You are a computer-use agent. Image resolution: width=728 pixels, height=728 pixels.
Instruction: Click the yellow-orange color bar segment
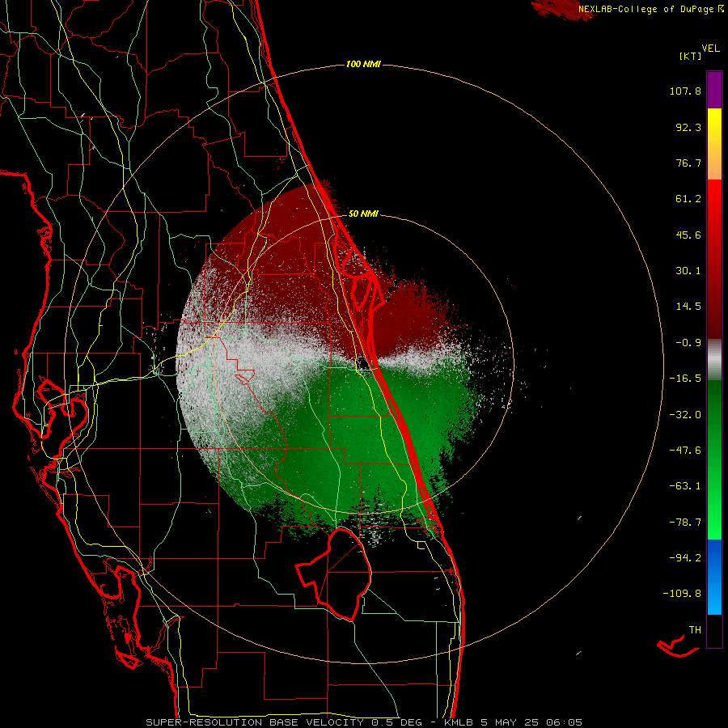[x=714, y=144]
